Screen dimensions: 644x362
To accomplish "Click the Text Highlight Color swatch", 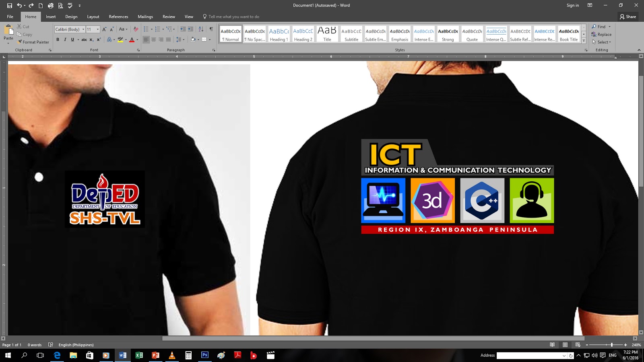I will click(120, 39).
